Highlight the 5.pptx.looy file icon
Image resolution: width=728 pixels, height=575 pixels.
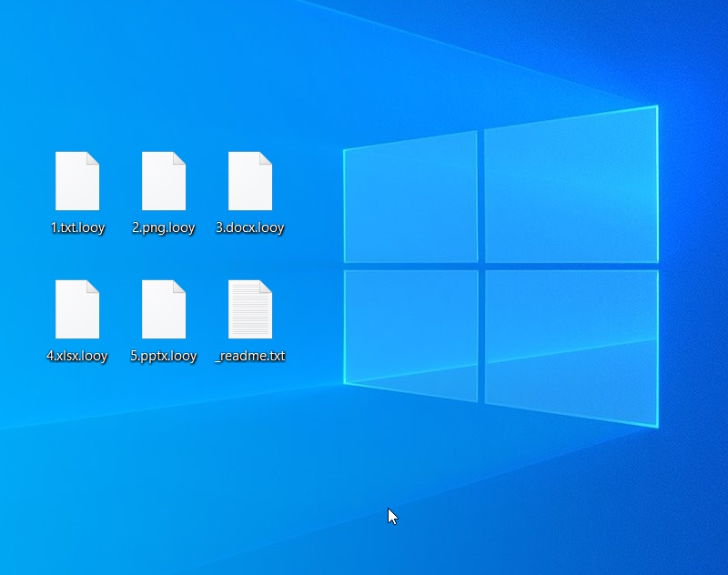click(164, 309)
